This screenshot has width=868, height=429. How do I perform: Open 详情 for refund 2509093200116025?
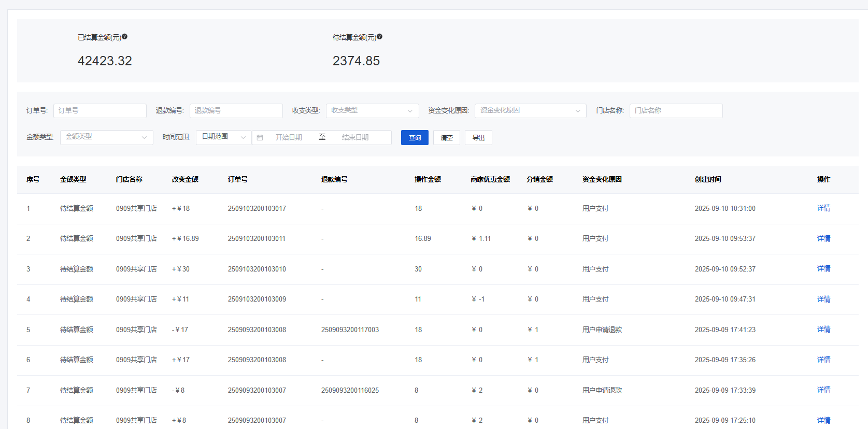[x=824, y=390]
